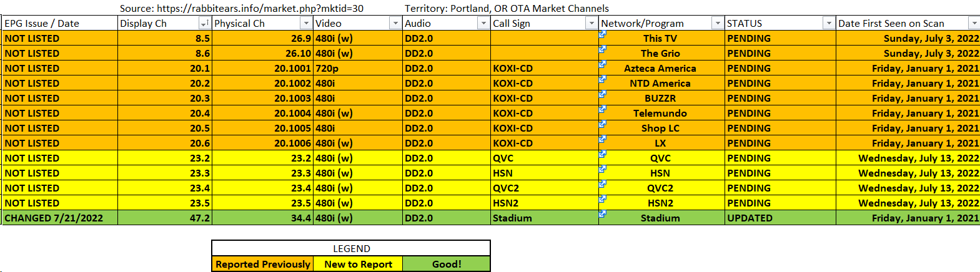The width and height of the screenshot is (980, 272).
Task: Select the KOXI-CD cell in row 20.6
Action: [x=545, y=143]
